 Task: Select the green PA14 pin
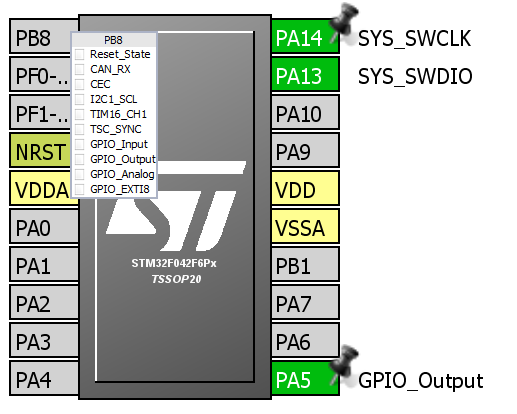point(305,36)
